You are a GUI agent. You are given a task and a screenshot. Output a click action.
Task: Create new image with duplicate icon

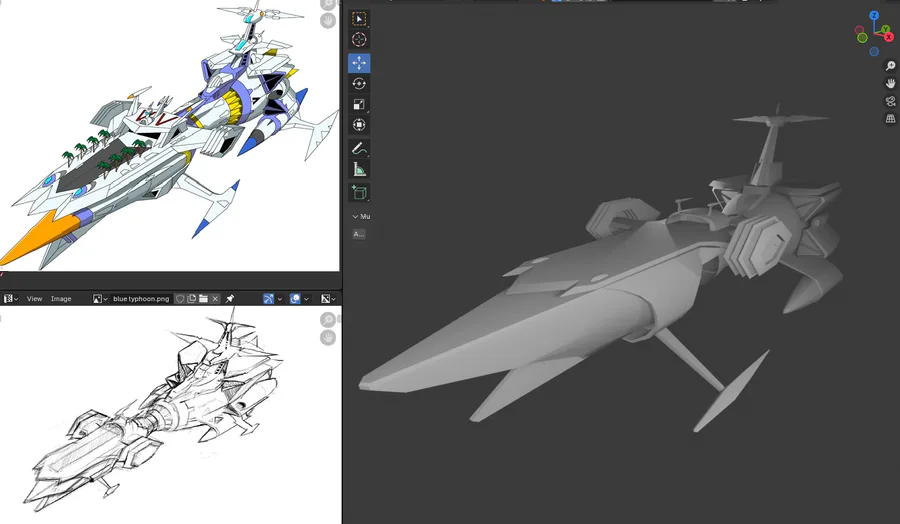coord(191,298)
